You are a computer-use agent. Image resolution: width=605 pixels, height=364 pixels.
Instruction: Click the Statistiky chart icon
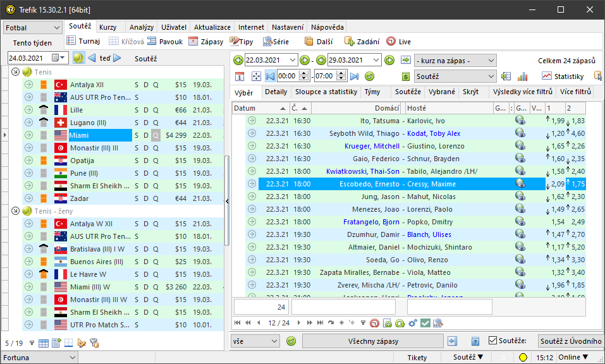[x=547, y=76]
